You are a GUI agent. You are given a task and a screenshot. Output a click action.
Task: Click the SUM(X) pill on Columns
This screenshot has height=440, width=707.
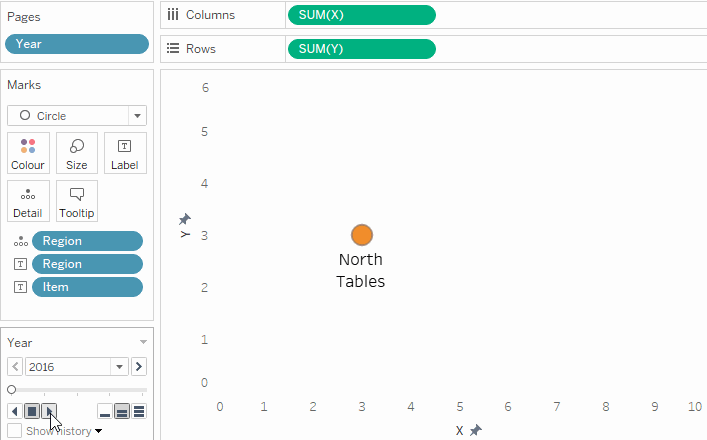[x=361, y=15]
